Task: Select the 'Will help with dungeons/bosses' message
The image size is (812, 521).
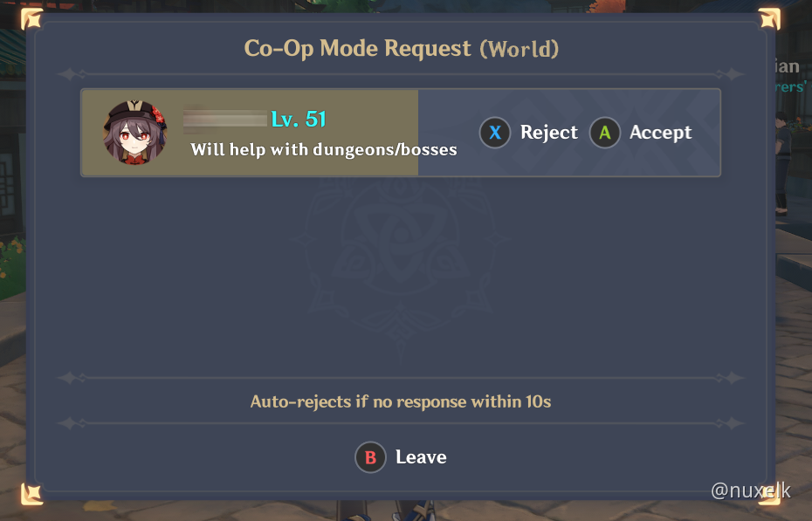Action: tap(324, 149)
